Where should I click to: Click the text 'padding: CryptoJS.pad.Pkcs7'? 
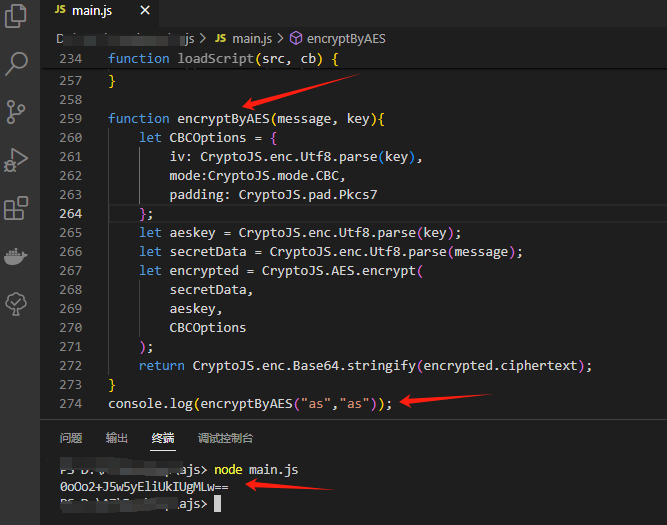point(273,195)
